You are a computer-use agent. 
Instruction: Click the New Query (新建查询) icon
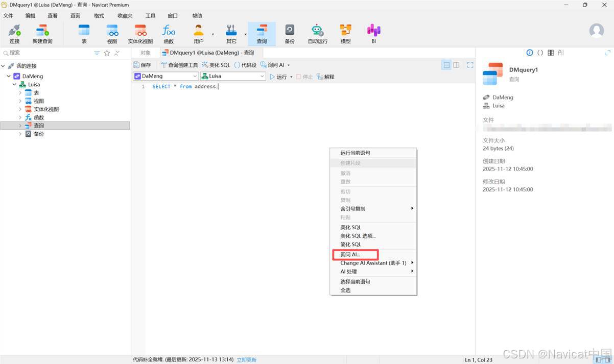pos(42,34)
